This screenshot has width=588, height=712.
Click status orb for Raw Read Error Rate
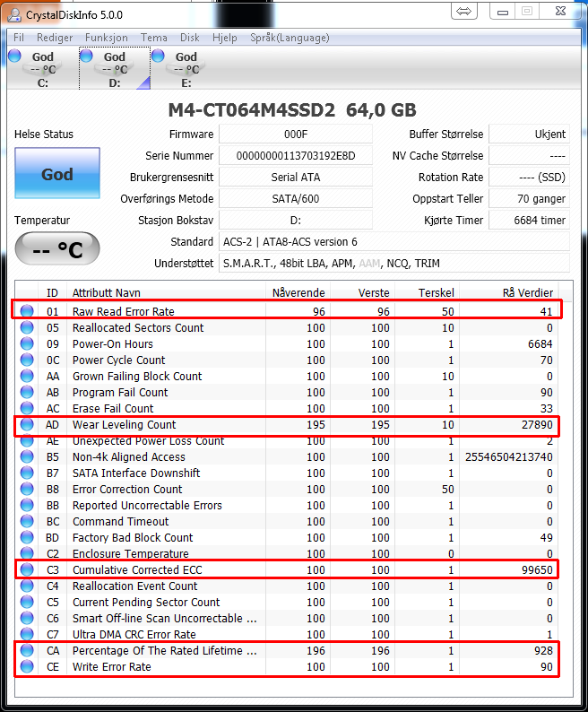click(x=27, y=311)
